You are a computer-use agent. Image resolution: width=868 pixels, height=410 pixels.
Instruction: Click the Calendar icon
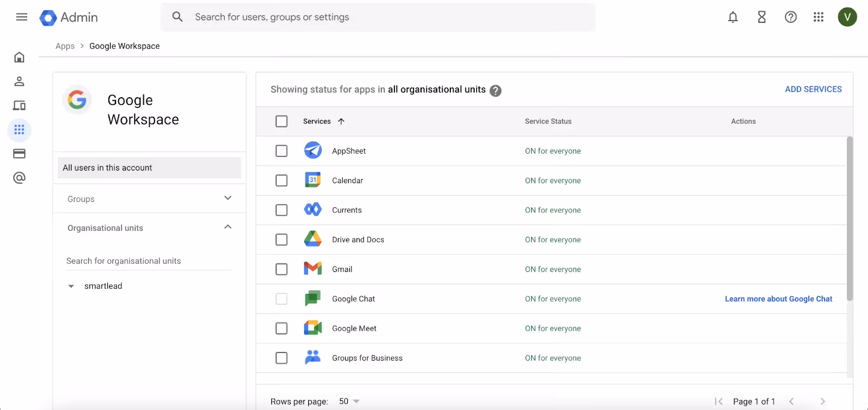coord(313,180)
